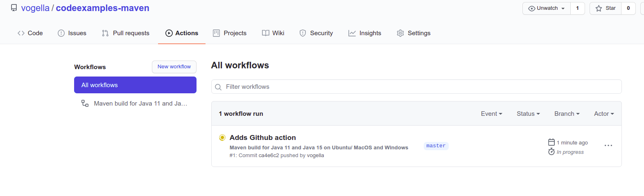Expand the Event filter dropdown
This screenshot has height=196, width=644.
pos(491,114)
